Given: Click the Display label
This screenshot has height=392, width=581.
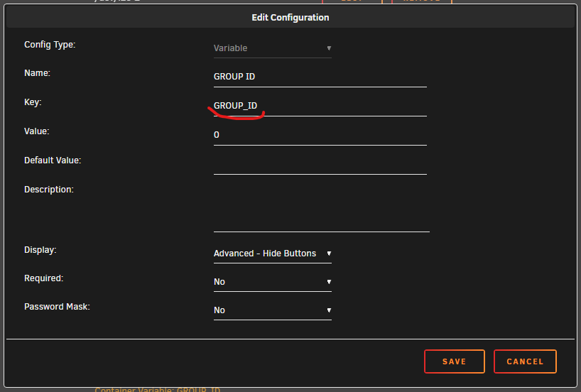Looking at the screenshot, I should [40, 250].
